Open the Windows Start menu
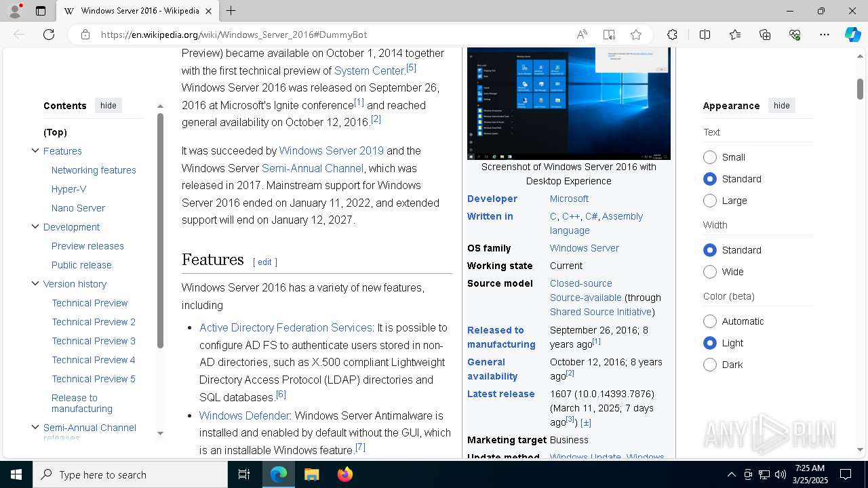Image resolution: width=868 pixels, height=488 pixels. (16, 474)
